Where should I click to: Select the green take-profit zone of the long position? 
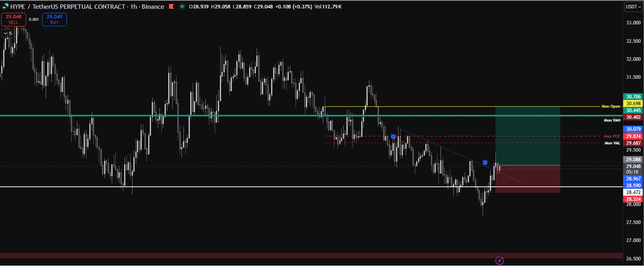528,136
